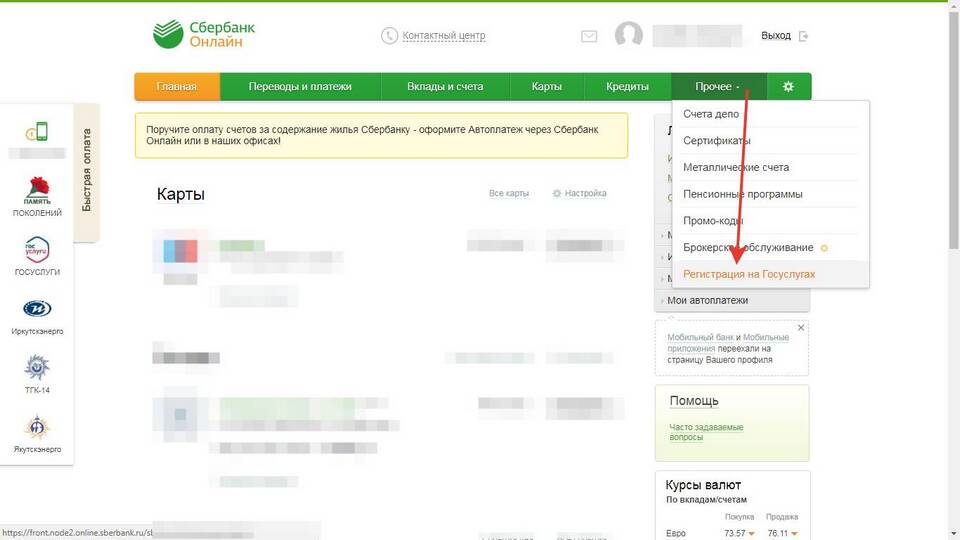
Task: Open the Все карты link
Action: pyautogui.click(x=508, y=193)
